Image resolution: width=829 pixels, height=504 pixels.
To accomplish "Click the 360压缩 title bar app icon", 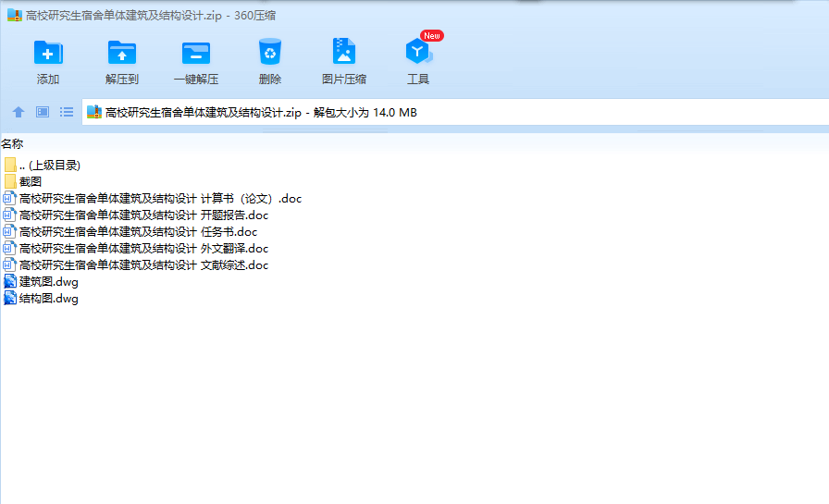I will point(14,16).
